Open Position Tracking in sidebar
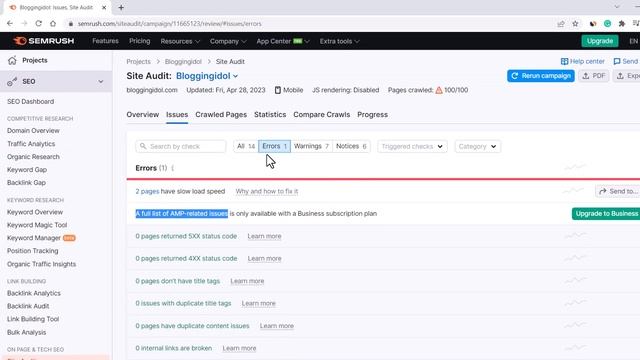The width and height of the screenshot is (640, 360). [x=32, y=251]
